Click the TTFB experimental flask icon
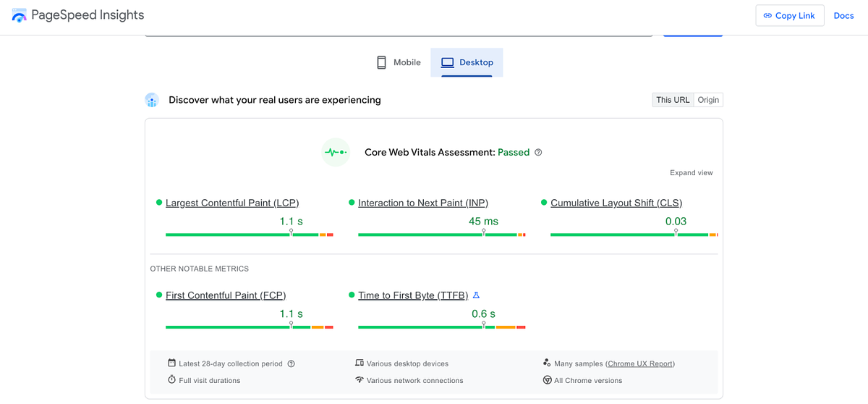 click(x=476, y=295)
